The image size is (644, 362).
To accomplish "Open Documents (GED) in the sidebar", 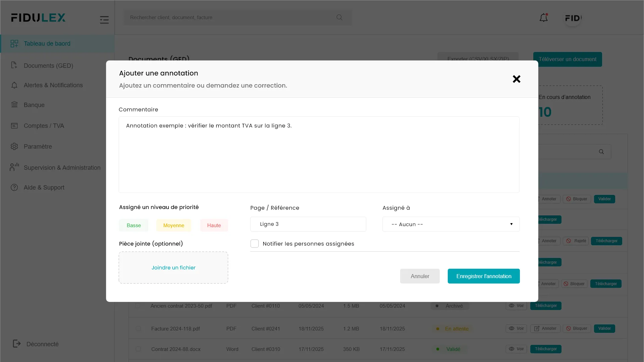I will [x=48, y=66].
